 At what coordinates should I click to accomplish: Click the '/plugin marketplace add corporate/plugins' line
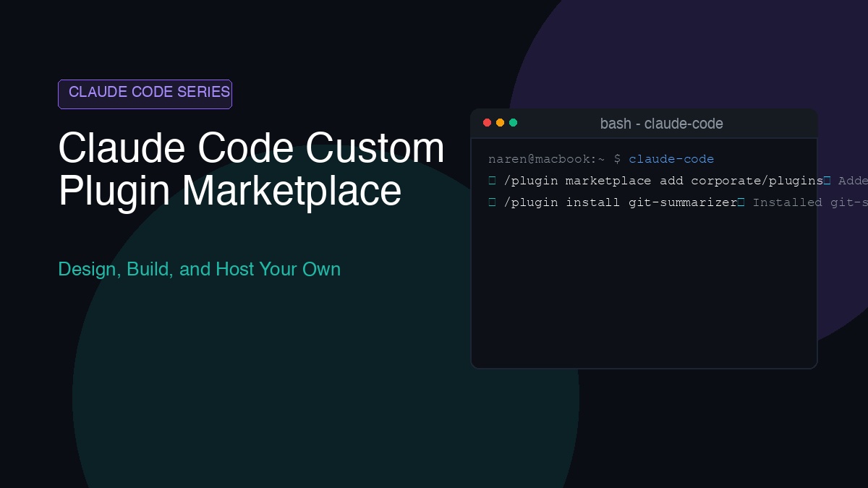click(x=663, y=181)
